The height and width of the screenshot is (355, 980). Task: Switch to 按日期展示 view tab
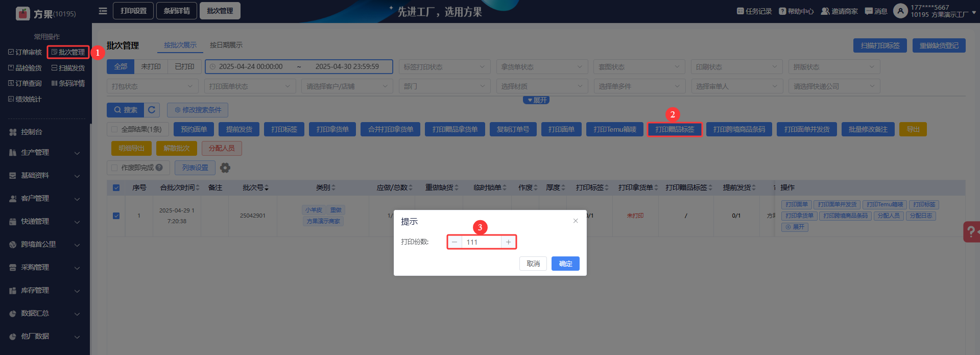[226, 45]
